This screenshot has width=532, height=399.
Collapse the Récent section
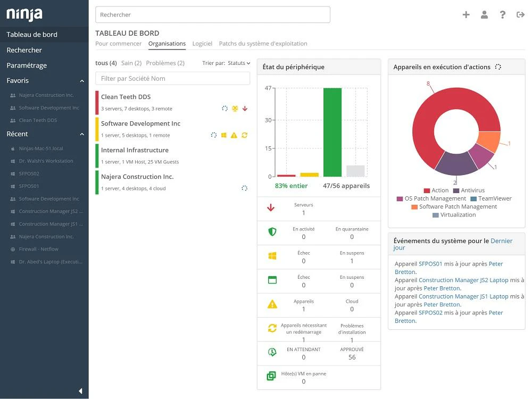pos(82,134)
